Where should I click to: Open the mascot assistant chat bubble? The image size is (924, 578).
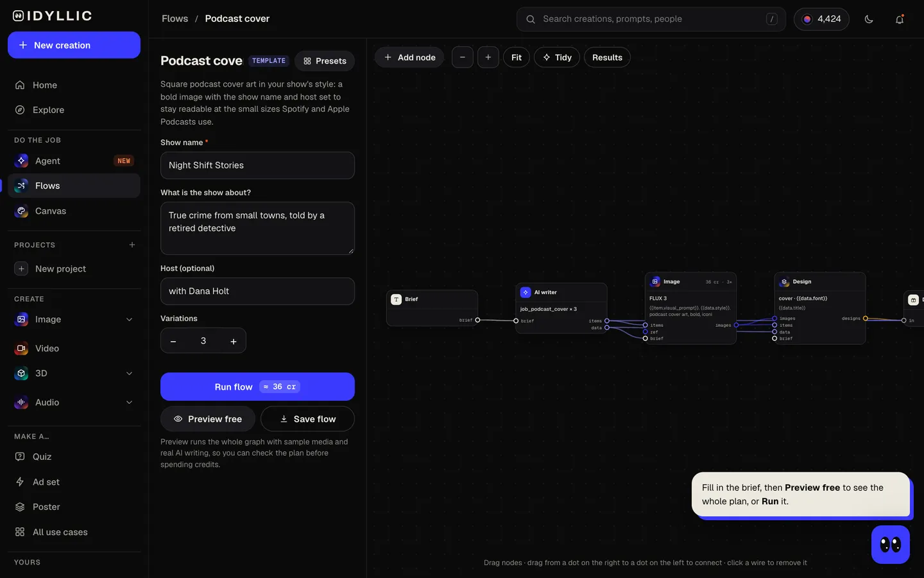coord(891,545)
